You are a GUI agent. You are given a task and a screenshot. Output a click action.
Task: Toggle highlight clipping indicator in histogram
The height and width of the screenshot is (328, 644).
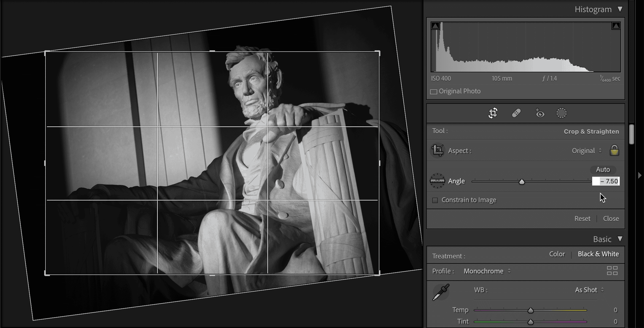coord(616,26)
